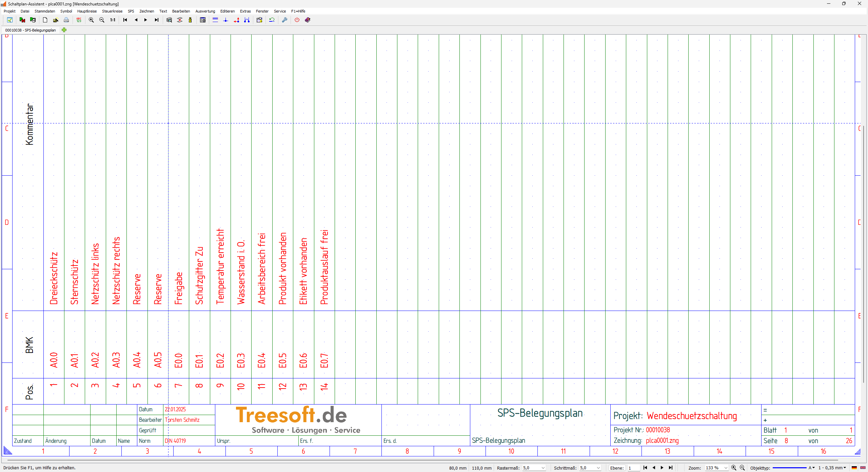This screenshot has width=868, height=472.
Task: Jump to the last page toolbar arrow
Action: 157,20
